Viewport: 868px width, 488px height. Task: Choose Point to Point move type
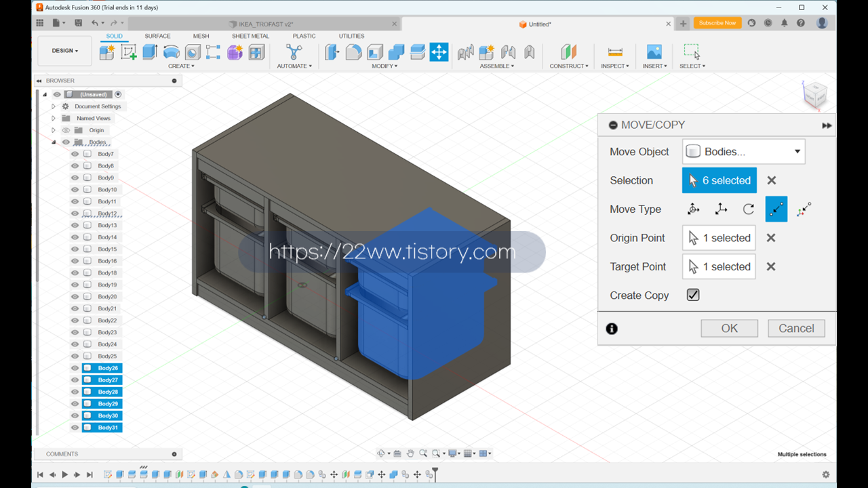(x=776, y=209)
